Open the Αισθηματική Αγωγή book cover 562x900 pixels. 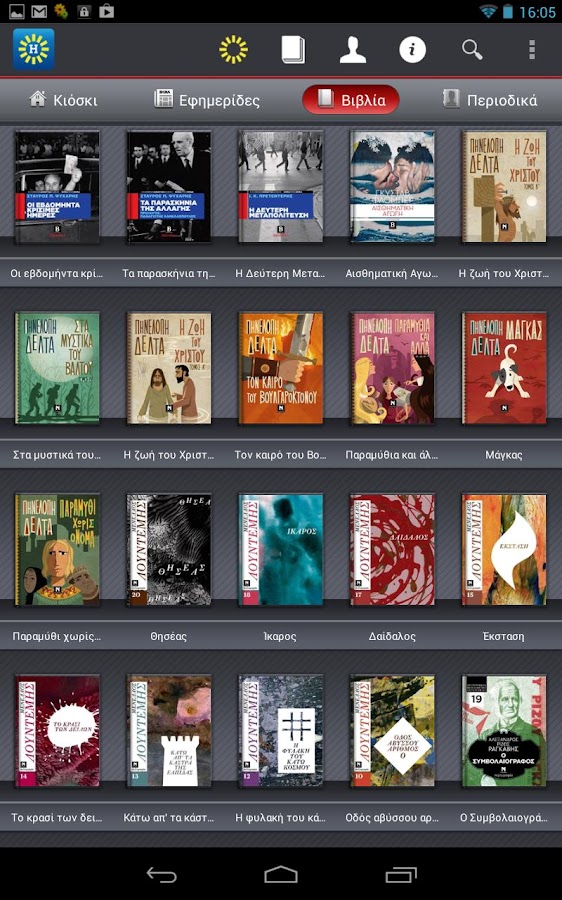point(393,187)
